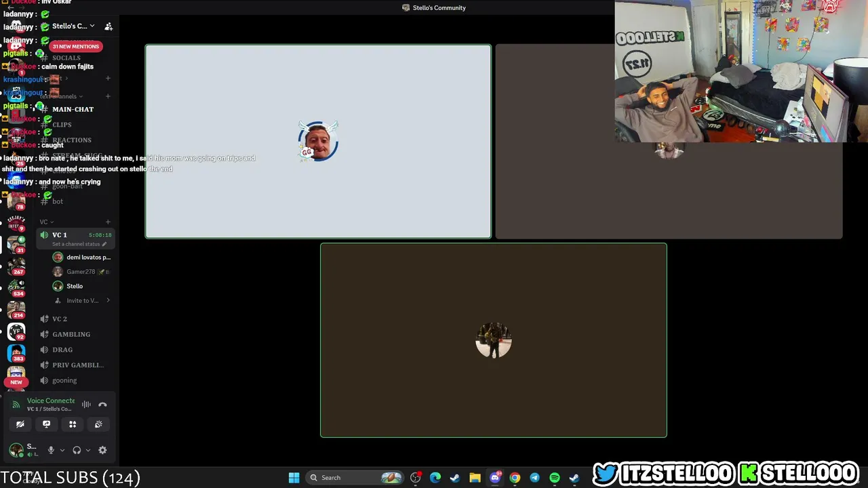Open server with 534 badge
Viewport: 868px width, 488px height.
pyautogui.click(x=16, y=288)
